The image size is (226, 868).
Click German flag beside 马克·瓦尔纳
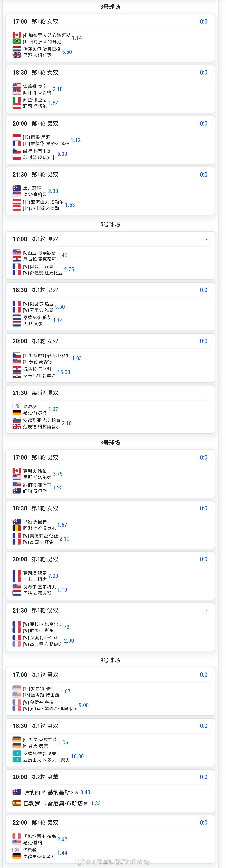pos(17,412)
